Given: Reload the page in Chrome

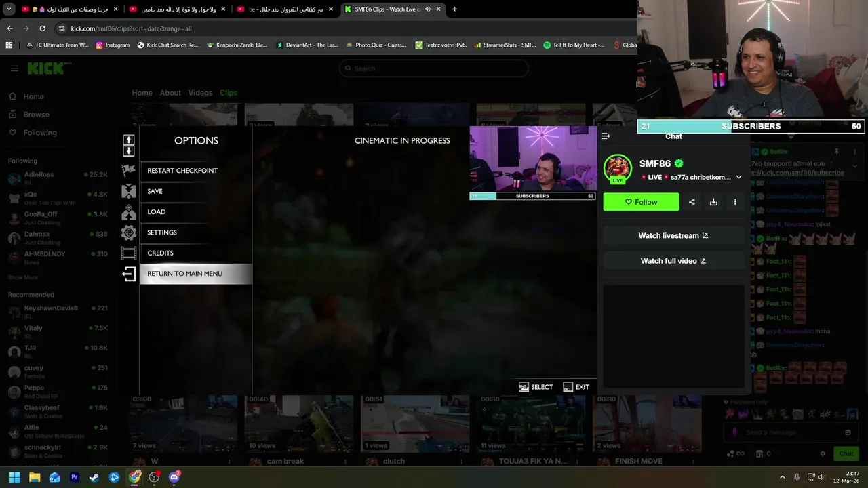Looking at the screenshot, I should tap(42, 28).
